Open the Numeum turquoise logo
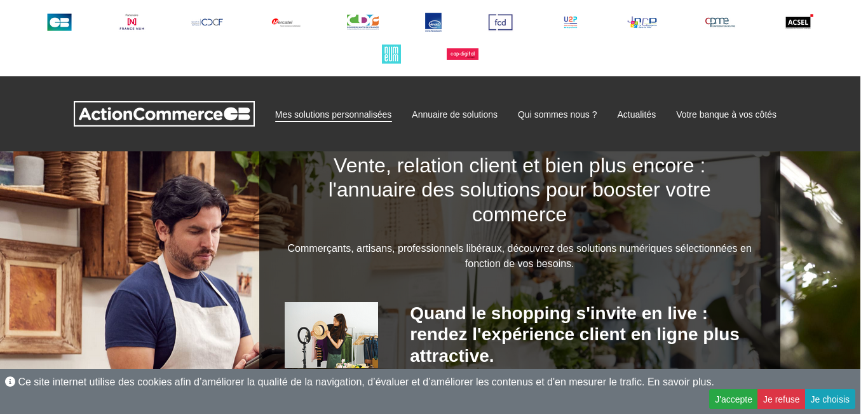868x414 pixels. 391,54
